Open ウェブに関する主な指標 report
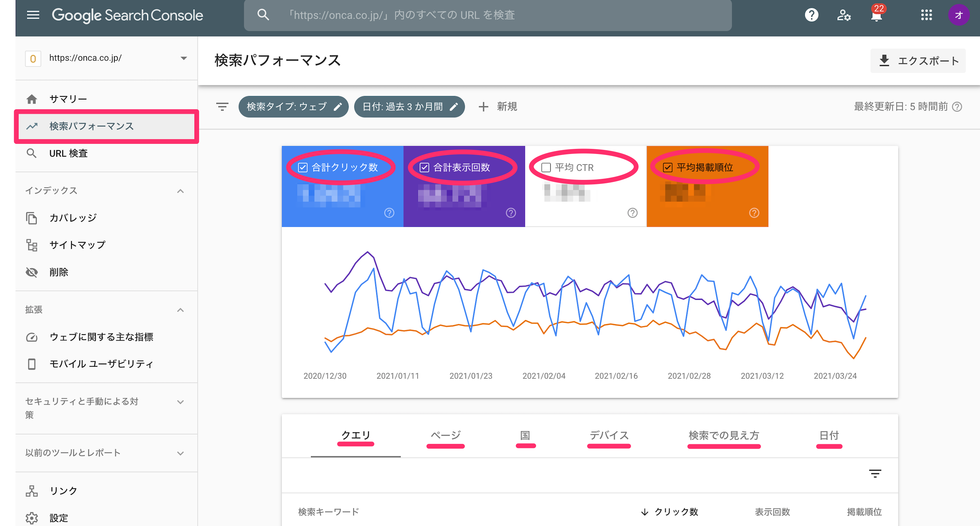Screen dimensions: 980x526 pos(107,337)
